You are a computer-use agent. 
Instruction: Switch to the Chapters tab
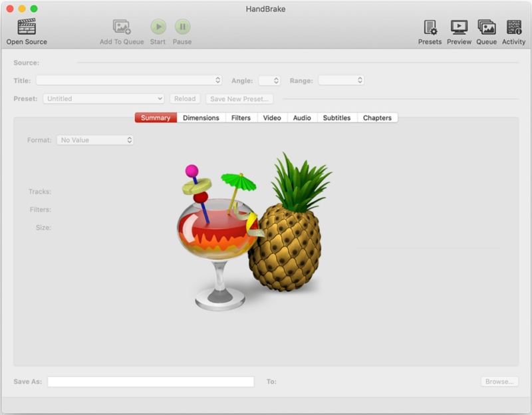click(x=377, y=118)
